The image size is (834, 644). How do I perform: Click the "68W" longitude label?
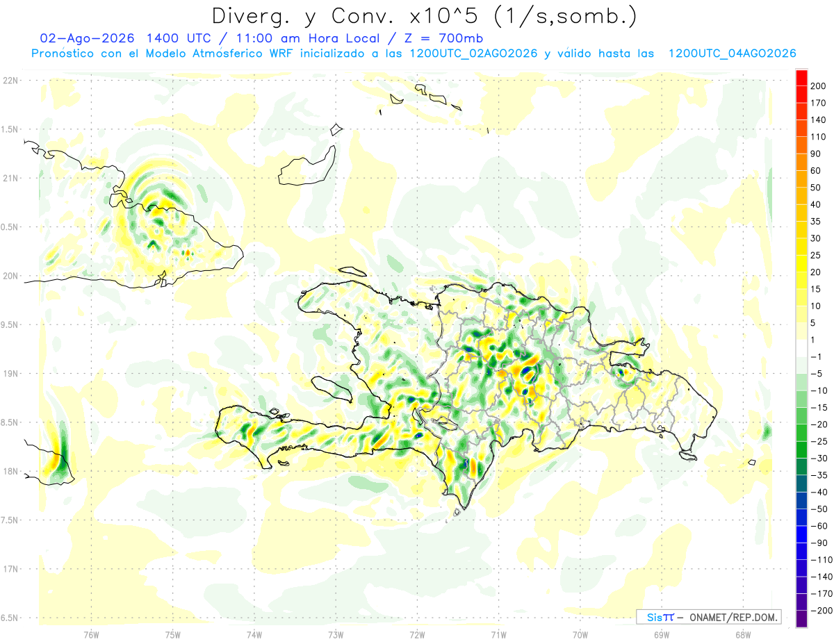(x=743, y=635)
